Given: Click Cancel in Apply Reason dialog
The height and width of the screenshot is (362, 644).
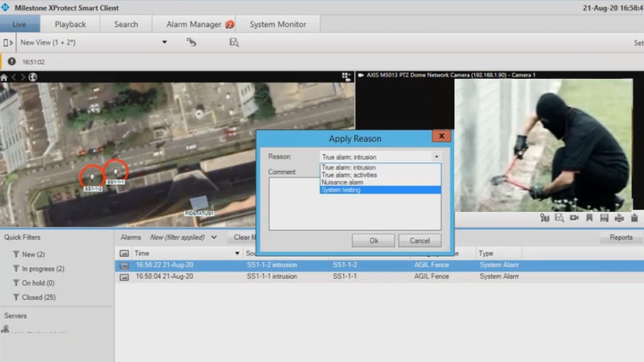Looking at the screenshot, I should 420,241.
